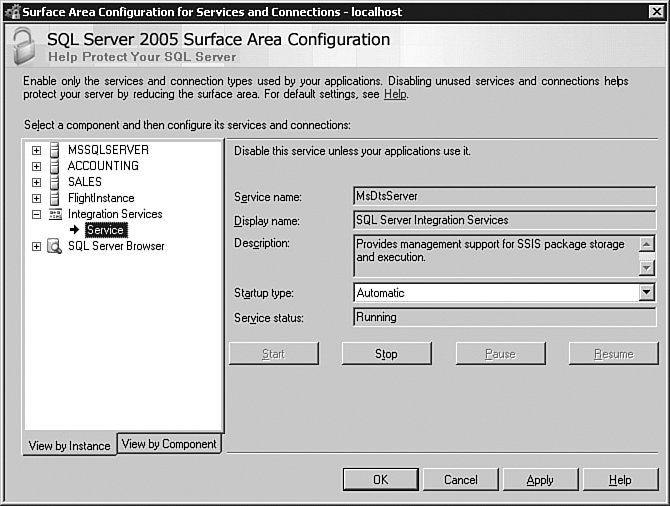Click the MSSQLSERVER instance icon
This screenshot has width=670, height=506.
pos(54,150)
